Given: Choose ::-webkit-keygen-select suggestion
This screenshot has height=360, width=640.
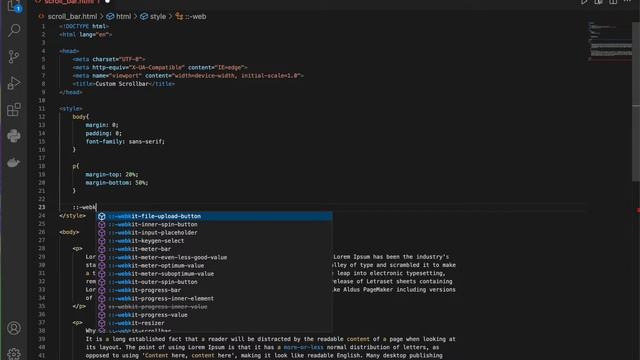Looking at the screenshot, I should (x=214, y=241).
